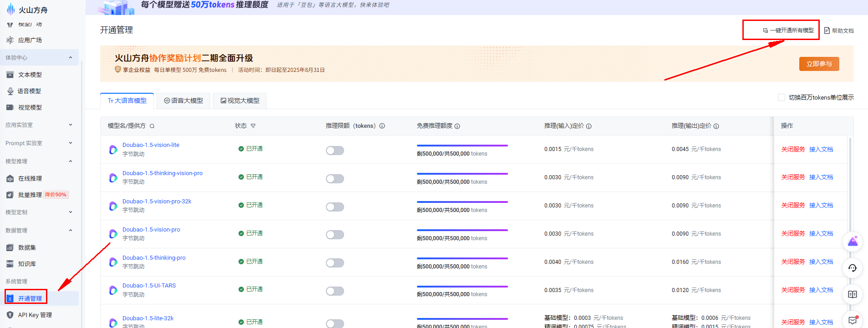Image resolution: width=868 pixels, height=328 pixels.
Task: Click the 数据集 sidebar icon
Action: [x=10, y=247]
